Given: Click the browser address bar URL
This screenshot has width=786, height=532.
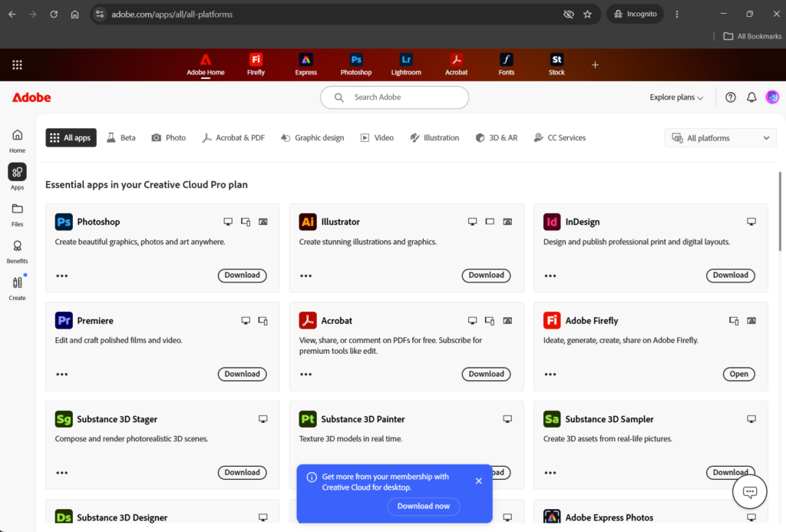Looking at the screenshot, I should 172,14.
